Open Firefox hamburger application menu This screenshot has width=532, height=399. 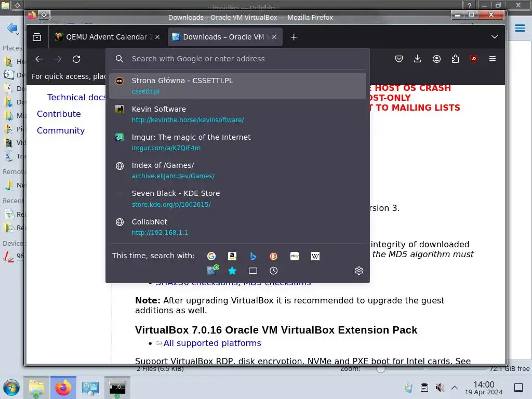(493, 59)
